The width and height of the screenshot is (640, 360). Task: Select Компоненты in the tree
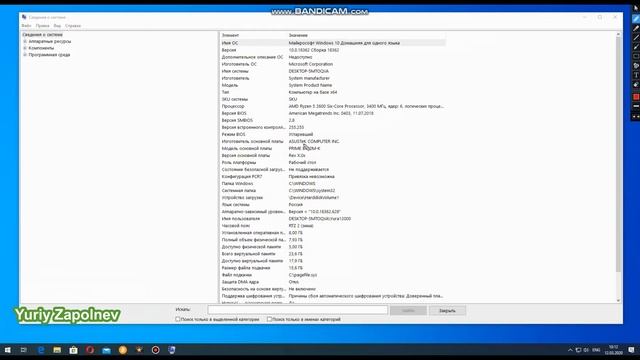pos(41,48)
